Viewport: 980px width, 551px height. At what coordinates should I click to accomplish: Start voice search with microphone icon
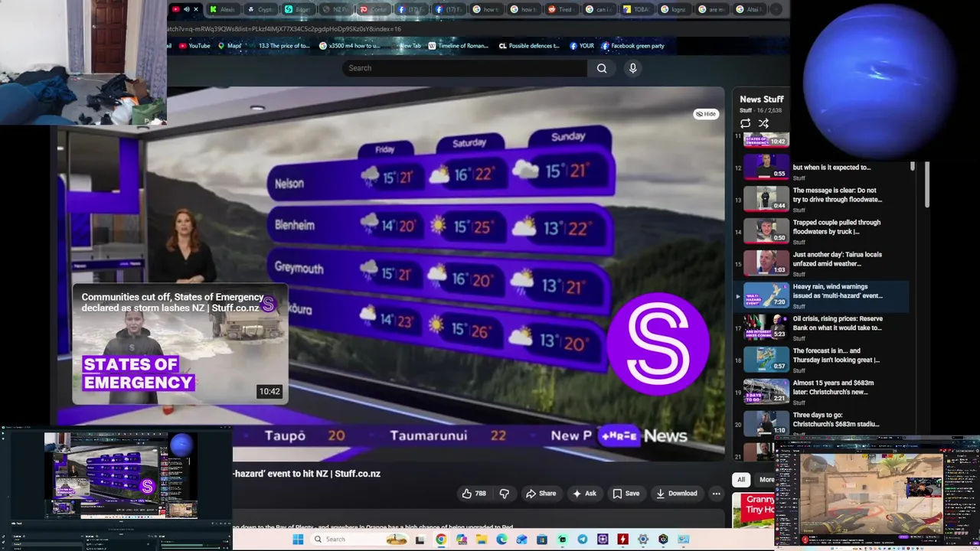632,68
